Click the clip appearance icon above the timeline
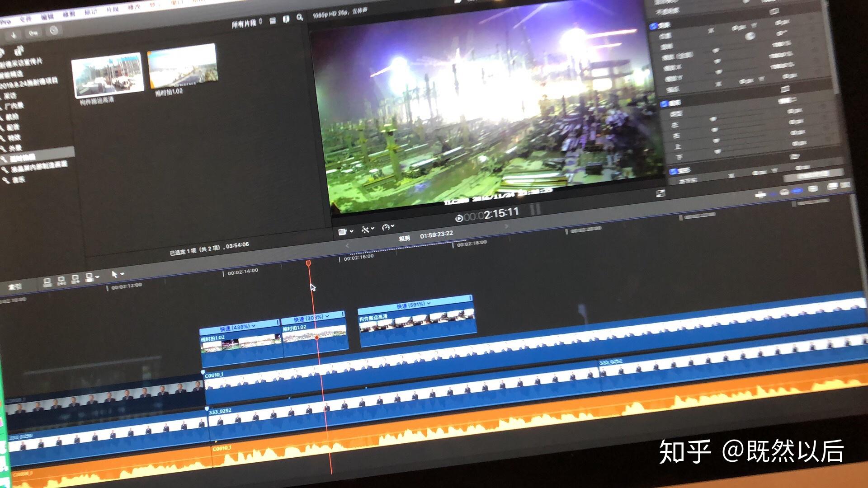Screen dimensions: 868x488 coord(342,231)
